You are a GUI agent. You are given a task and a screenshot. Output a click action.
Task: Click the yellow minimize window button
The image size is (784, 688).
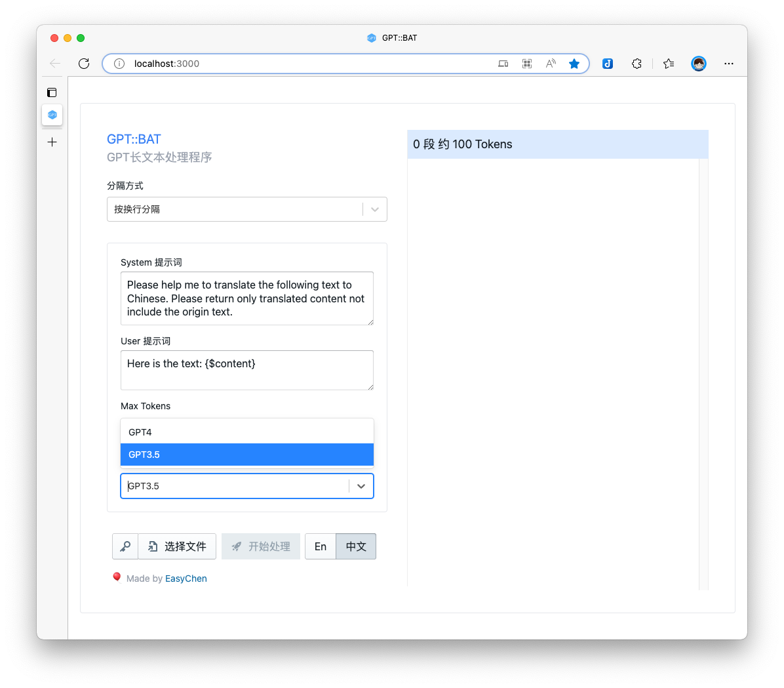68,38
